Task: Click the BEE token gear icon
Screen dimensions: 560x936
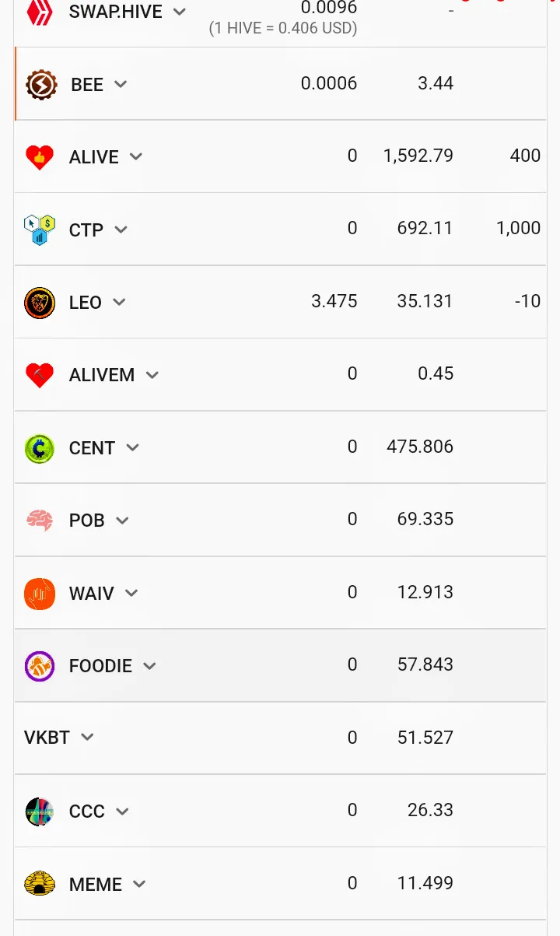Action: tap(41, 84)
